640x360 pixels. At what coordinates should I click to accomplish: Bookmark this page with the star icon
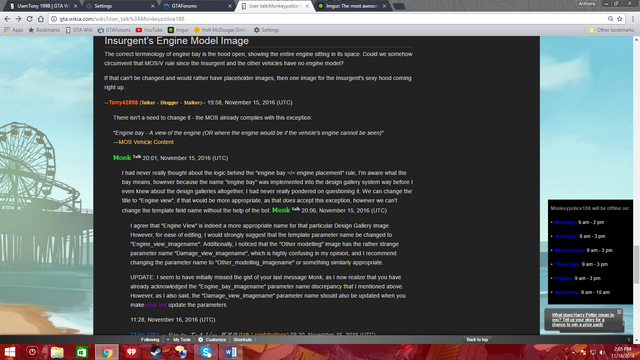[620, 19]
